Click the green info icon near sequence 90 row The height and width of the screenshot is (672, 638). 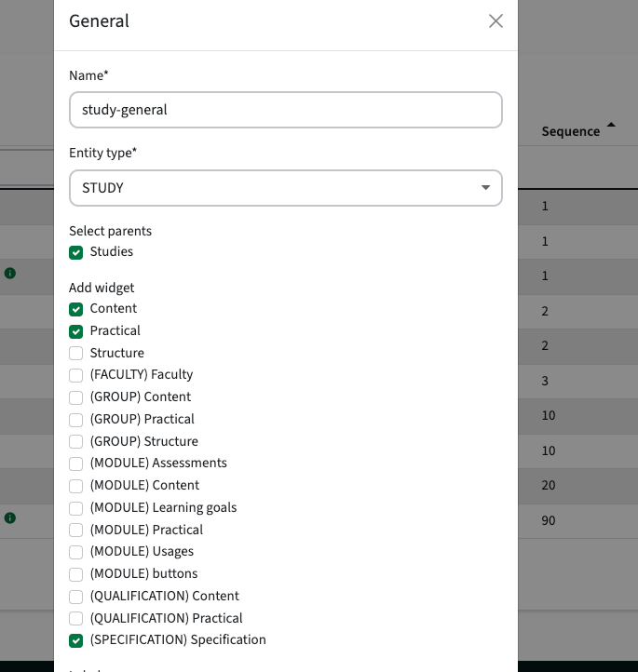[x=10, y=517]
